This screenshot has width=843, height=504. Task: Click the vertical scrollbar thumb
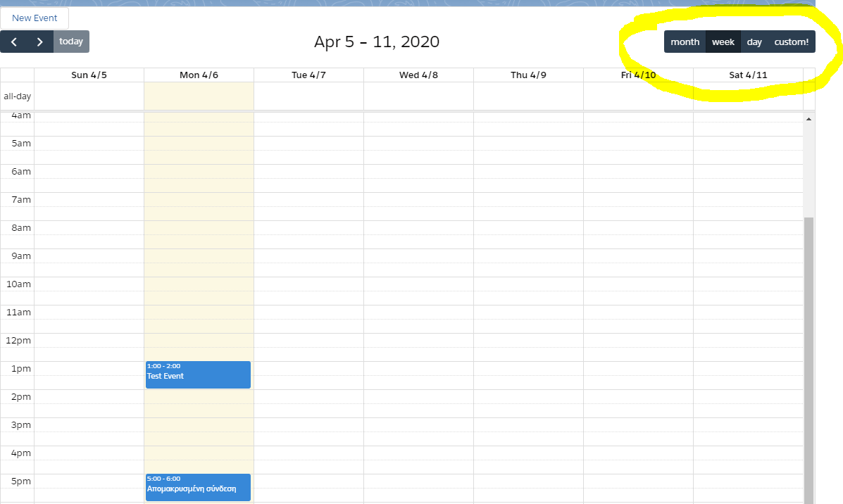808,360
